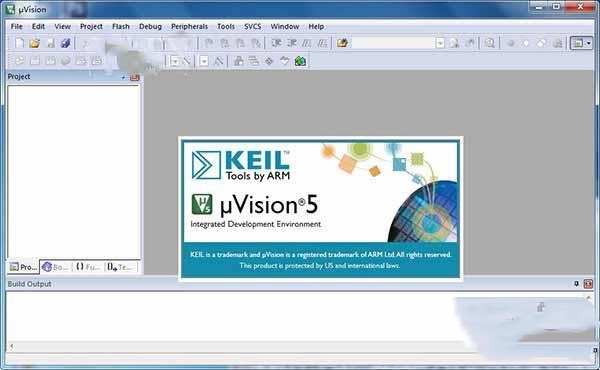Viewport: 600px width, 370px height.
Task: Dismiss the µVision 5 splash screen
Action: coord(320,209)
